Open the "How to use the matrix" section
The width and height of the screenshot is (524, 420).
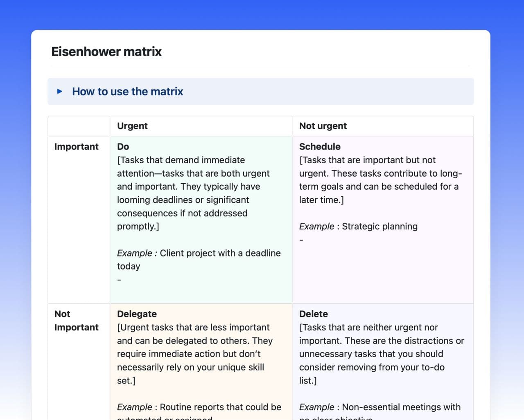(x=127, y=92)
